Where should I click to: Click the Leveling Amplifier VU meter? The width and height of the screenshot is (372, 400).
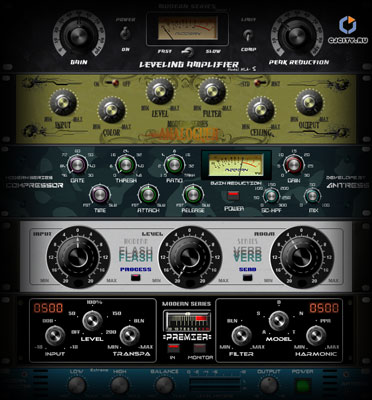[188, 29]
